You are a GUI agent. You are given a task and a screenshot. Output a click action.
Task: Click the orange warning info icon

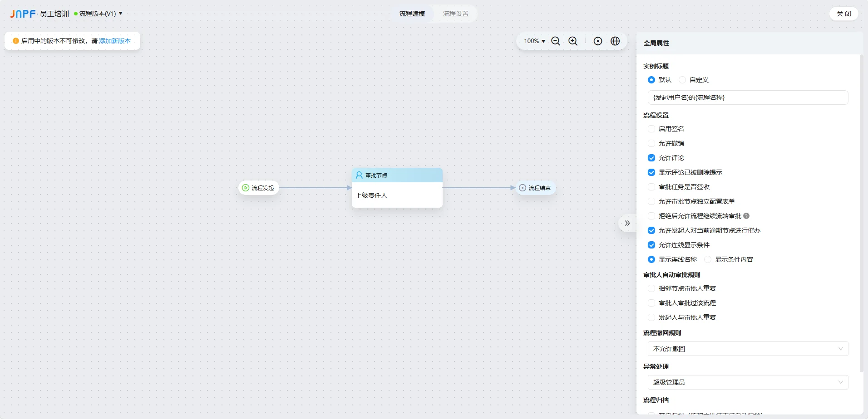16,41
